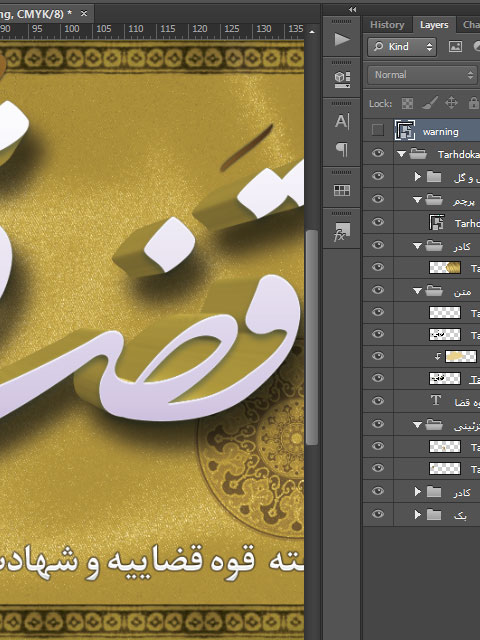This screenshot has height=640, width=480.
Task: Open the Kind layer filter dropdown
Action: pos(402,47)
